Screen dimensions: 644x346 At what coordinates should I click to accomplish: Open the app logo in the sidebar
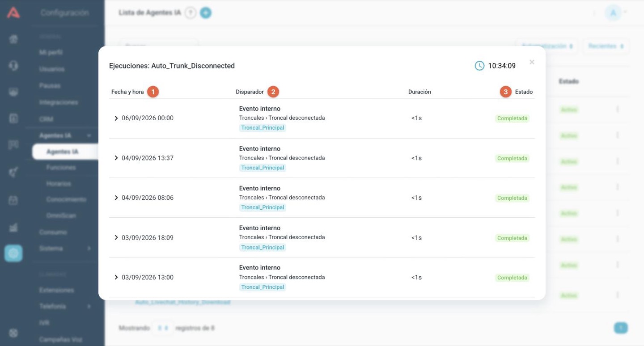coord(13,13)
